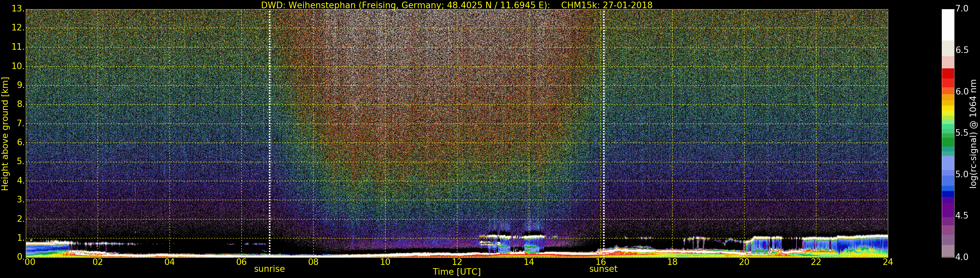Viewport: 980px width, 278px height.
Task: Click the time axis tick '16'
Action: tap(601, 262)
